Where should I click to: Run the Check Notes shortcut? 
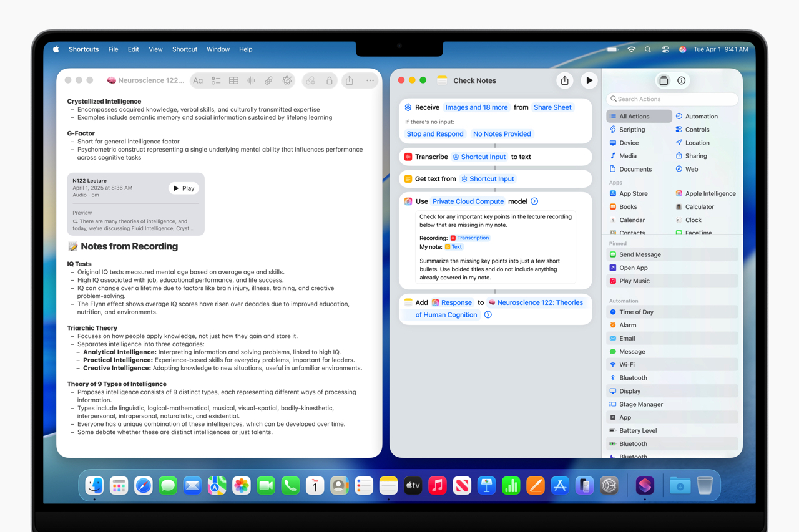tap(589, 80)
